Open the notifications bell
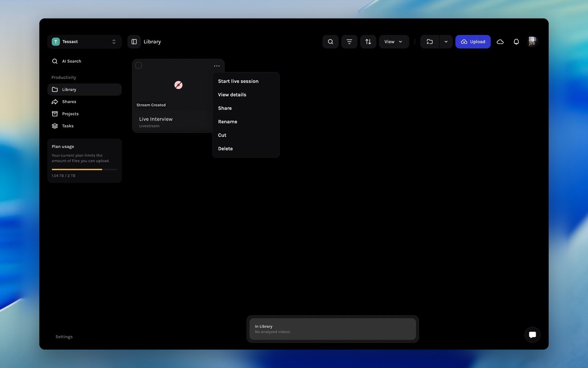The width and height of the screenshot is (588, 368). click(516, 42)
